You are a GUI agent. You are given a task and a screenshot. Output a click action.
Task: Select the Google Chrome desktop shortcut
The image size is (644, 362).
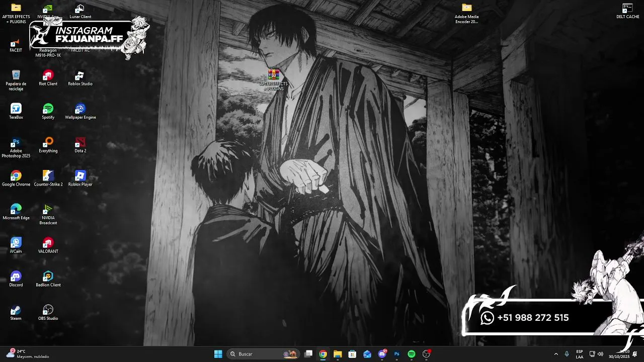tap(16, 178)
